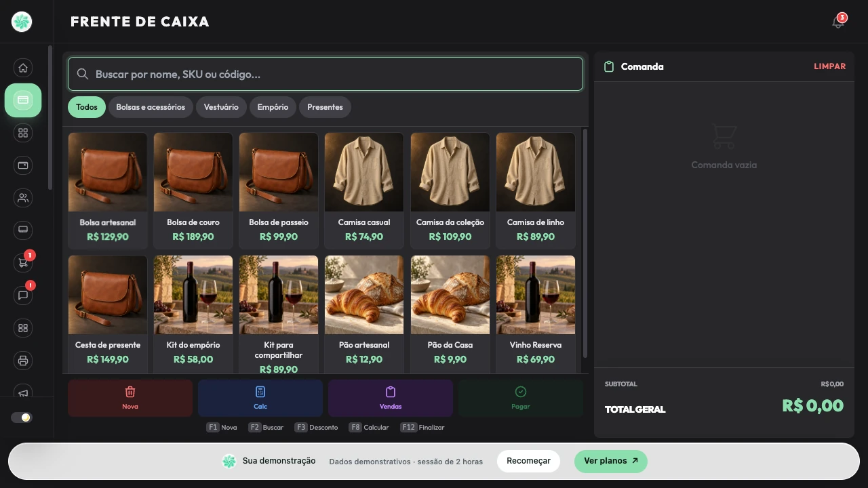868x488 pixels.
Task: Filter by Bolsas e acessórios
Action: point(151,107)
